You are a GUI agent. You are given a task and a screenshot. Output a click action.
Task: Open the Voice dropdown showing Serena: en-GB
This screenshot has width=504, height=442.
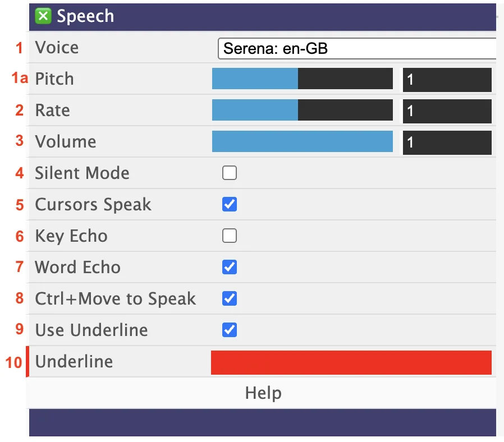pos(359,49)
